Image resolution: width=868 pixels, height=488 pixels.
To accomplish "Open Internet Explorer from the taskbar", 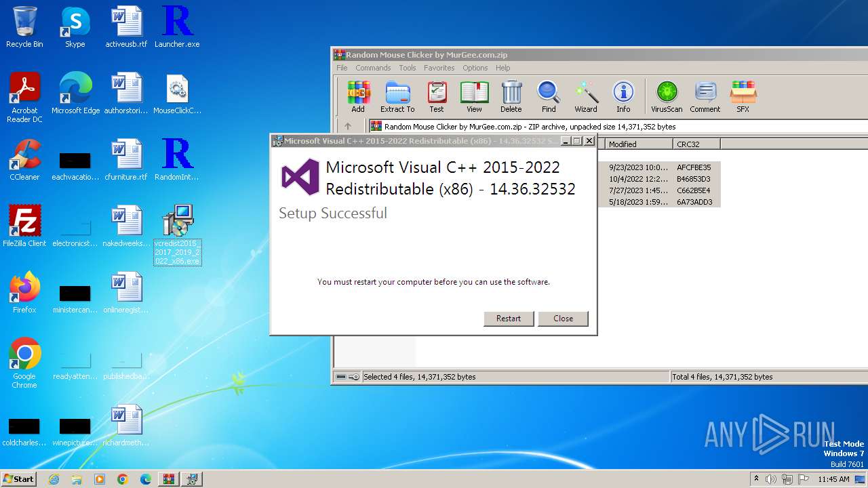I will (x=54, y=479).
